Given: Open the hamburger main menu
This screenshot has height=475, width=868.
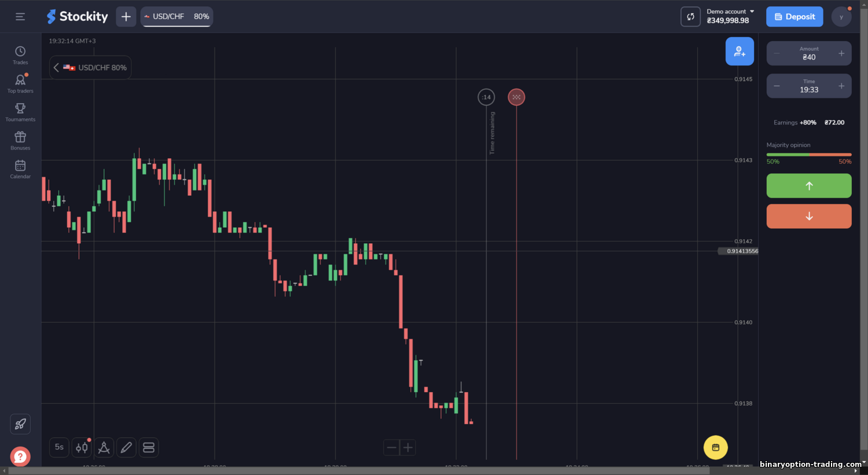Looking at the screenshot, I should pyautogui.click(x=20, y=17).
